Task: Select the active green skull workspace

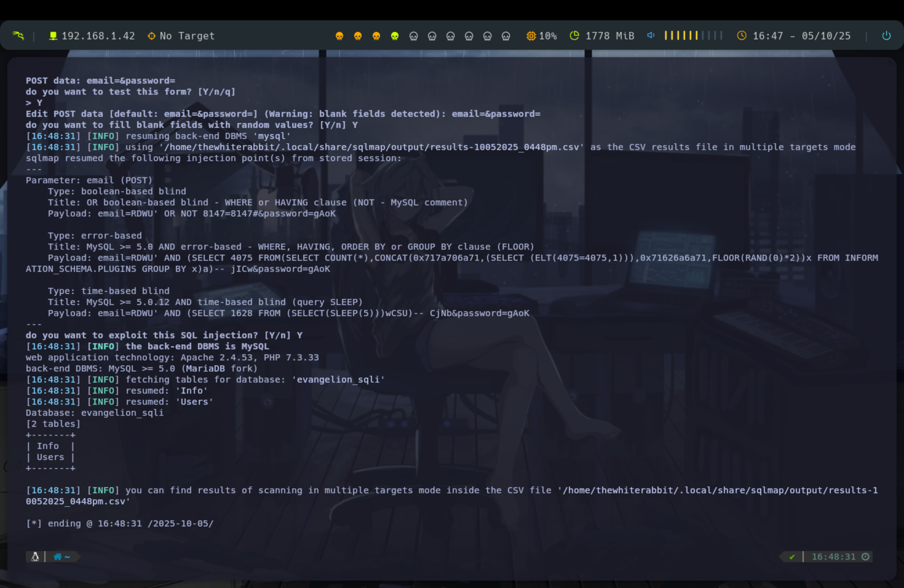Action: tap(395, 36)
